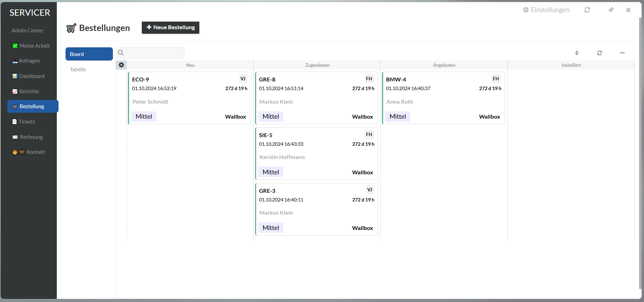Click the FH assignee badge on SIE-5
This screenshot has height=302, width=644.
pyautogui.click(x=369, y=134)
